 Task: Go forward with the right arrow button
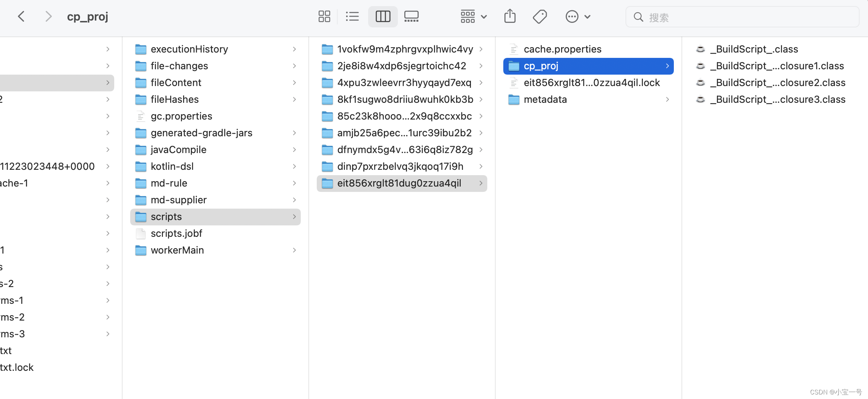point(48,17)
